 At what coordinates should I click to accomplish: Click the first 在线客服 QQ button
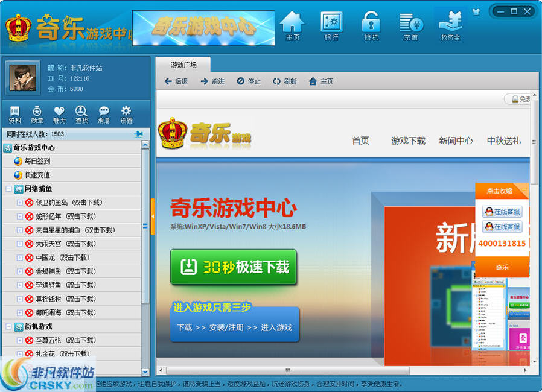tap(502, 212)
